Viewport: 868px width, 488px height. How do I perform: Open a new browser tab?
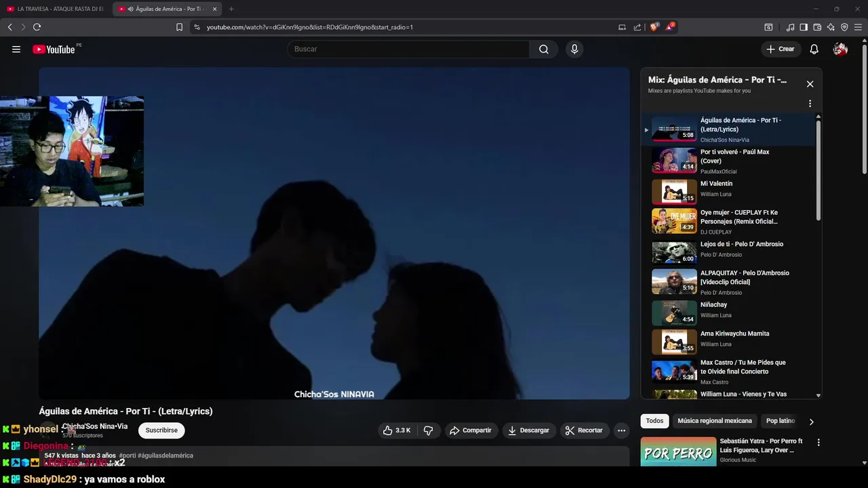[231, 9]
